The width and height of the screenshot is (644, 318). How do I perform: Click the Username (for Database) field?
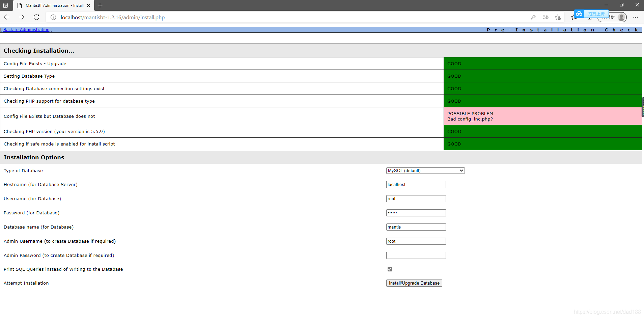(416, 199)
